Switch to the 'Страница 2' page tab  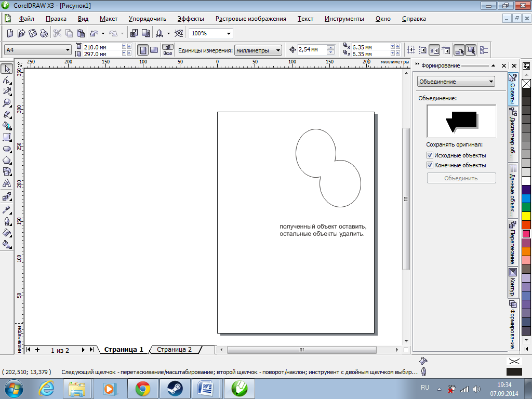[x=174, y=350]
